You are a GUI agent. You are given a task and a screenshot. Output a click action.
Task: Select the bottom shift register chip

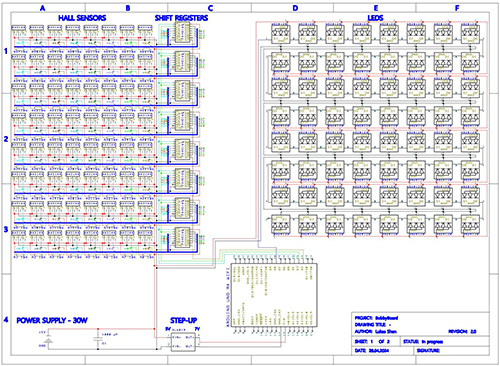(x=182, y=237)
